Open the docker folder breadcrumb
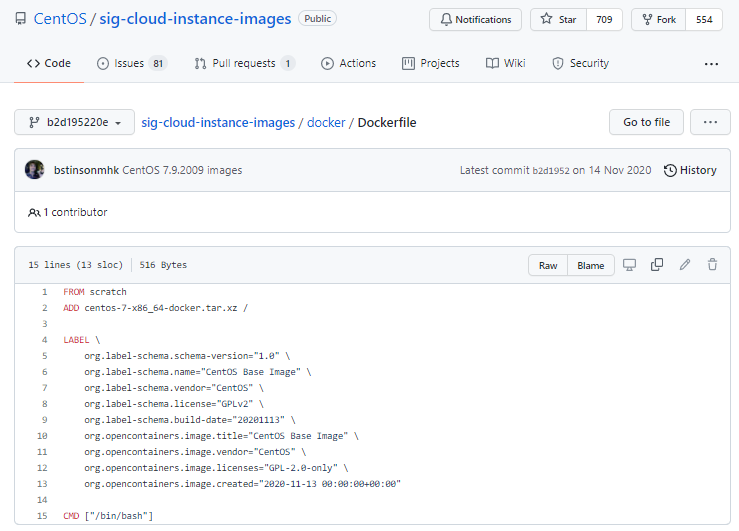The image size is (739, 531). [x=326, y=123]
